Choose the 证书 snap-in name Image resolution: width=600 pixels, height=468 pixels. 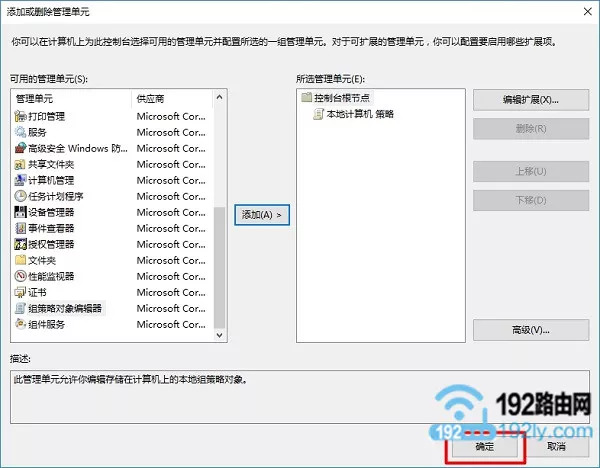click(x=37, y=292)
